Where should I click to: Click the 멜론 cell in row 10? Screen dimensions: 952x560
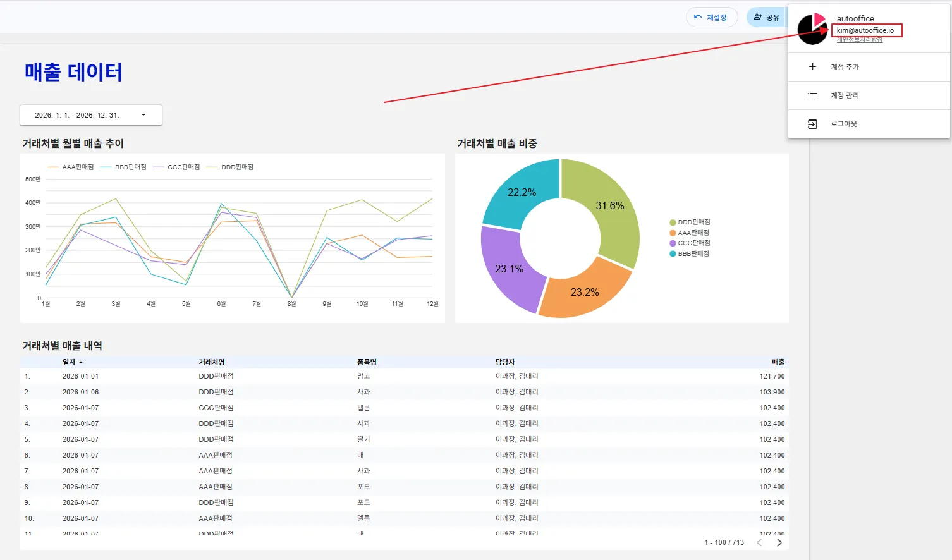363,518
